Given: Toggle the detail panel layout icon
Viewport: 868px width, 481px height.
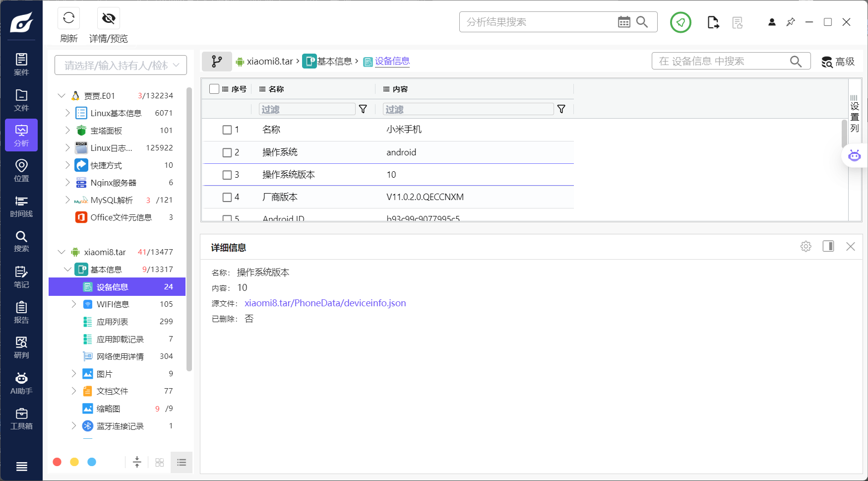Looking at the screenshot, I should (828, 246).
